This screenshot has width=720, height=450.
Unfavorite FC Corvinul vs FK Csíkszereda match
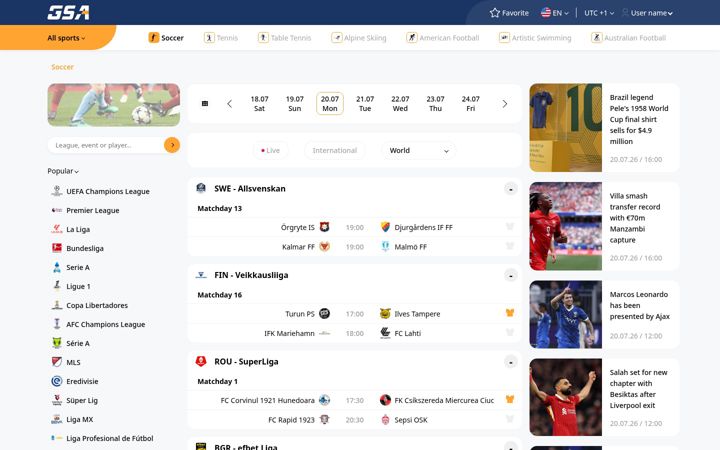(510, 399)
